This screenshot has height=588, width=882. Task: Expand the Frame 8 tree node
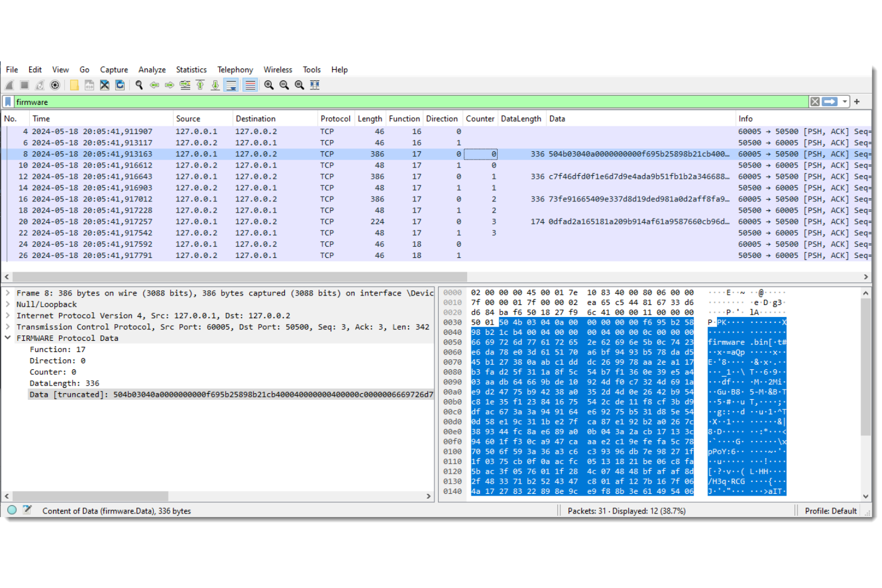coord(8,293)
